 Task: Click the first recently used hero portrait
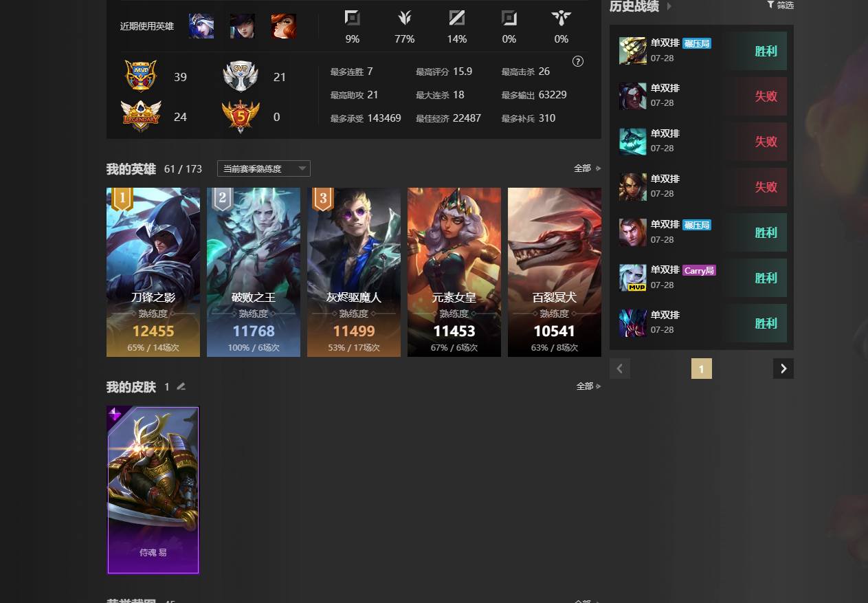[201, 26]
